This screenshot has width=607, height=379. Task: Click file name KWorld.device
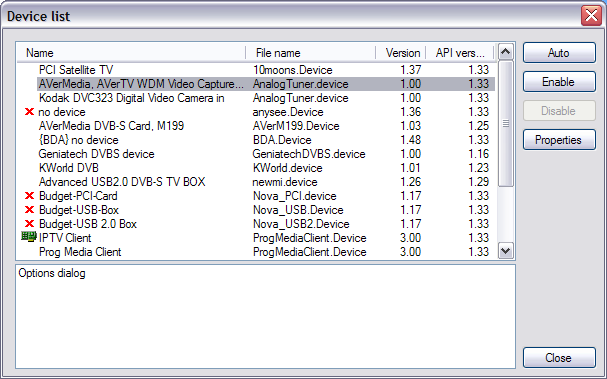(288, 168)
